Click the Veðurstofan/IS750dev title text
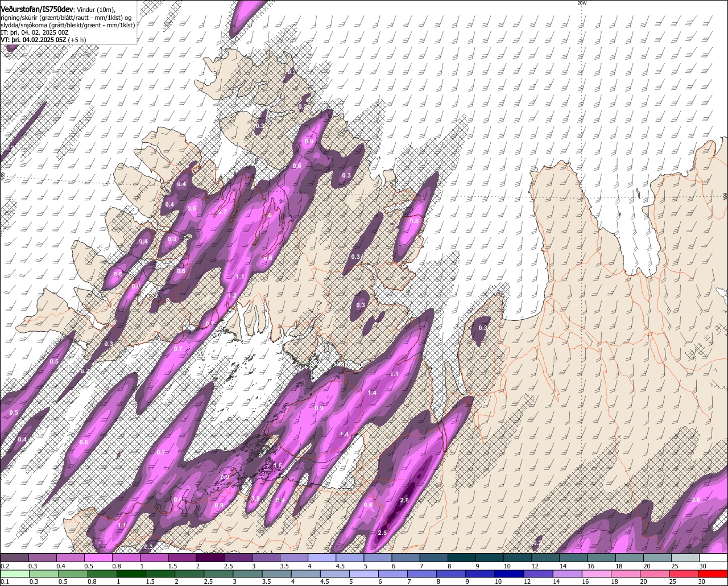Screen dimensions: 728x586 point(38,10)
